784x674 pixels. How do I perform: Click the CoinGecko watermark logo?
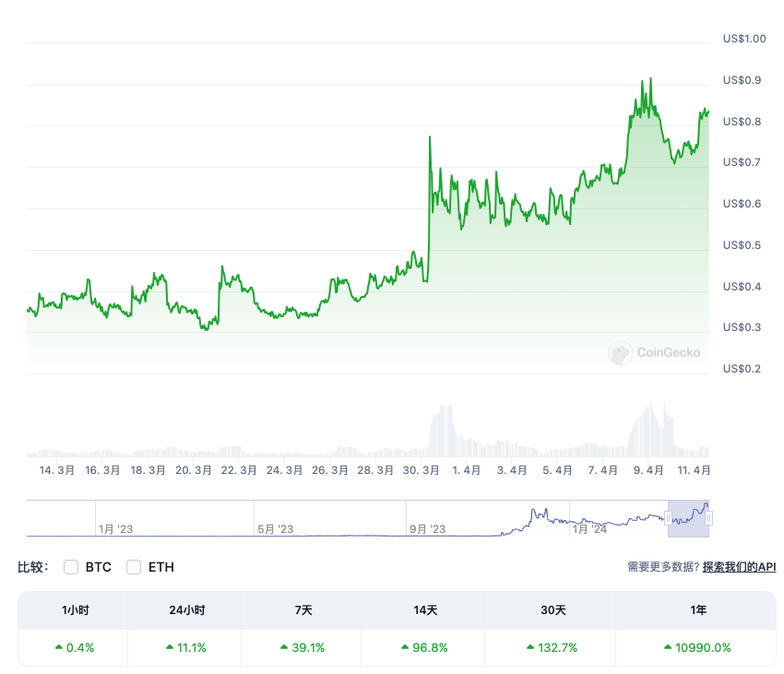tap(655, 352)
